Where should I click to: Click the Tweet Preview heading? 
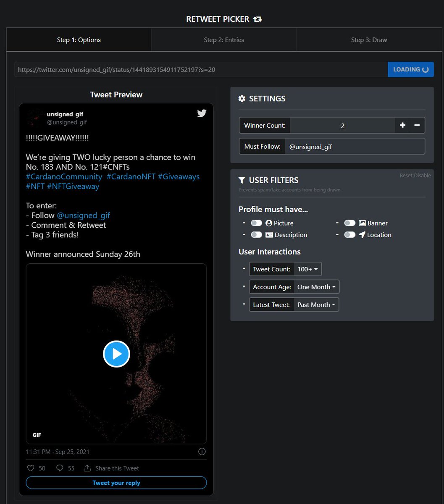116,94
